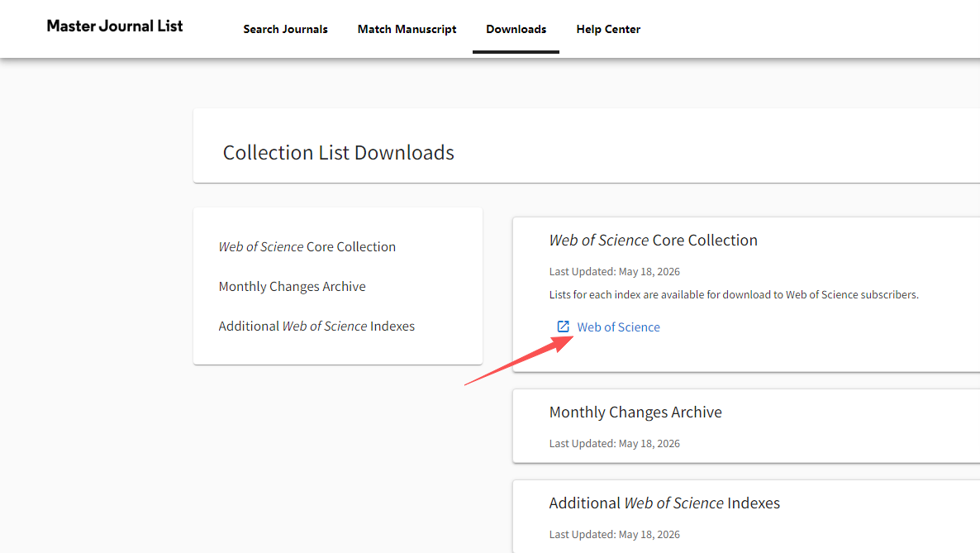The image size is (980, 553).
Task: Jump to Web of Science Core Collection in the sidebar
Action: coord(307,246)
